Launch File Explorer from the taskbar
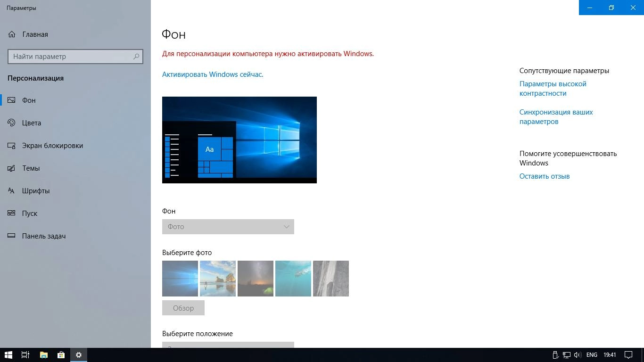644x362 pixels. point(43,355)
